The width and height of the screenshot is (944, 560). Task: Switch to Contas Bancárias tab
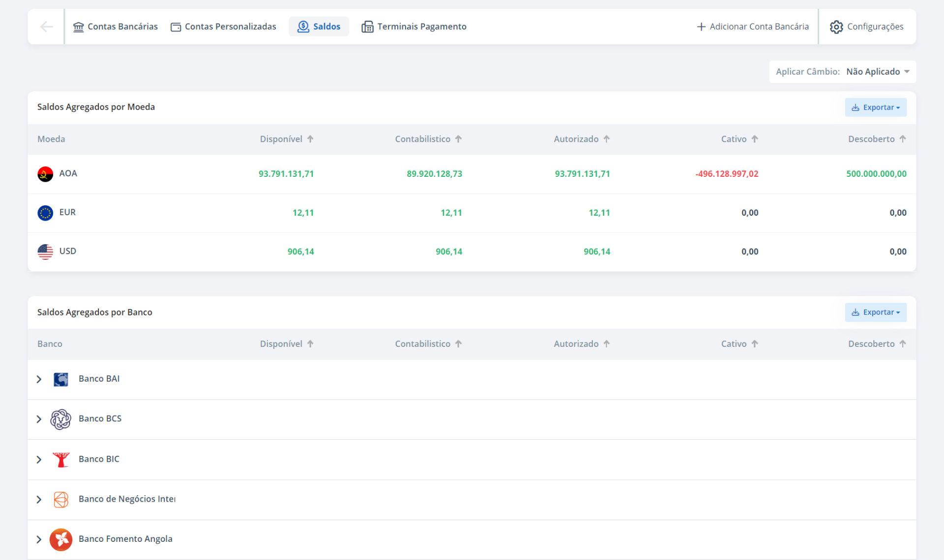[x=116, y=27]
